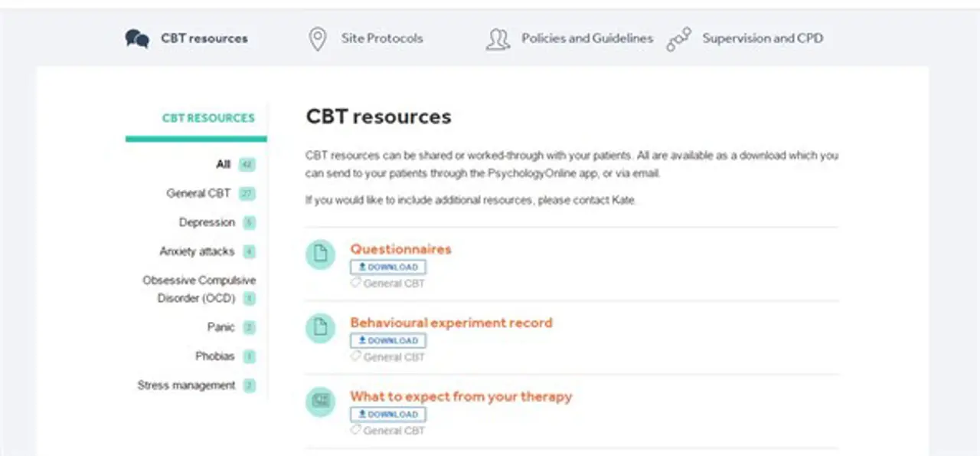The image size is (980, 456).
Task: Click the Policies and Guidelines people icon
Action: point(498,39)
